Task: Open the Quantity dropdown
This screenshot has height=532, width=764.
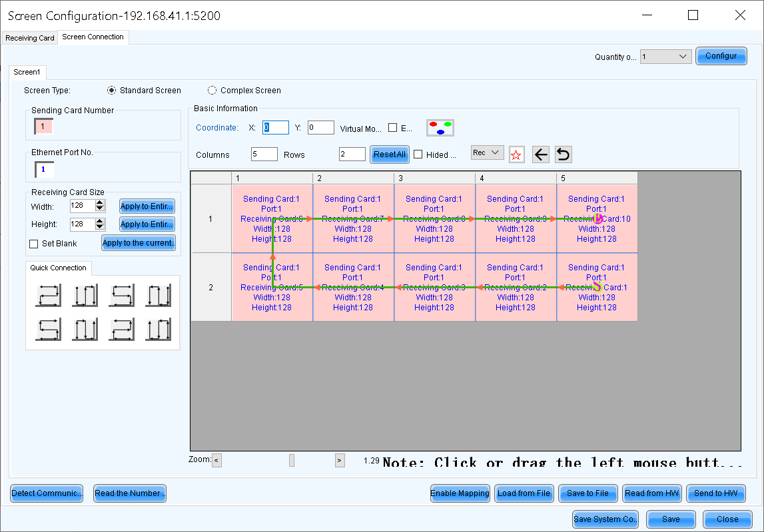Action: click(665, 57)
